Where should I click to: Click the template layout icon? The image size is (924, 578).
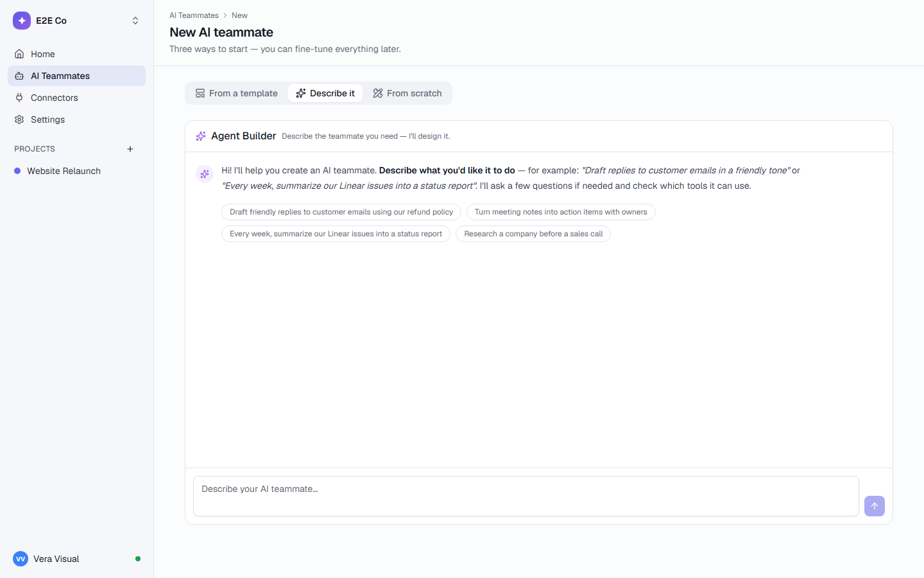[200, 93]
